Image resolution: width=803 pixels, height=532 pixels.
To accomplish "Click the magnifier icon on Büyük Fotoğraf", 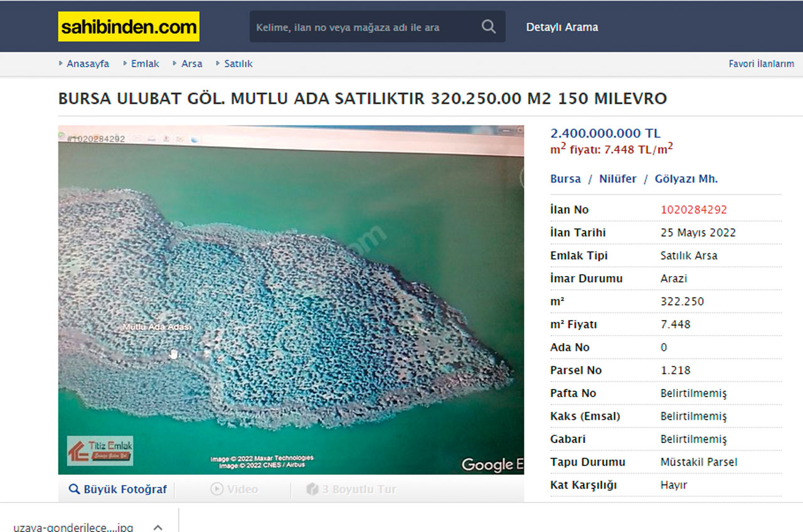I will click(x=75, y=489).
